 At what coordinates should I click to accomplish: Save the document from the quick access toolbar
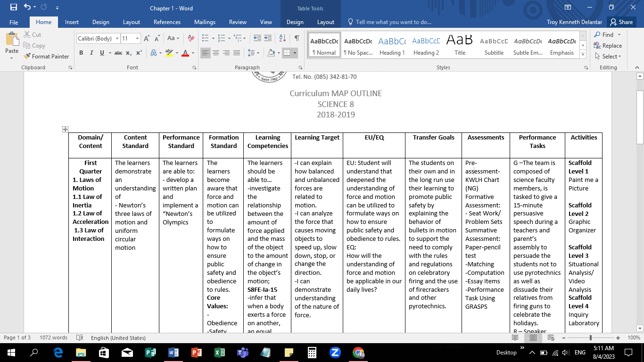(x=13, y=8)
